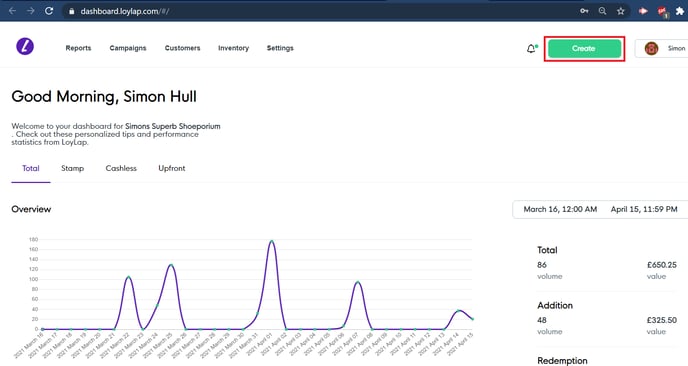Click the browser forward arrow

[x=30, y=11]
